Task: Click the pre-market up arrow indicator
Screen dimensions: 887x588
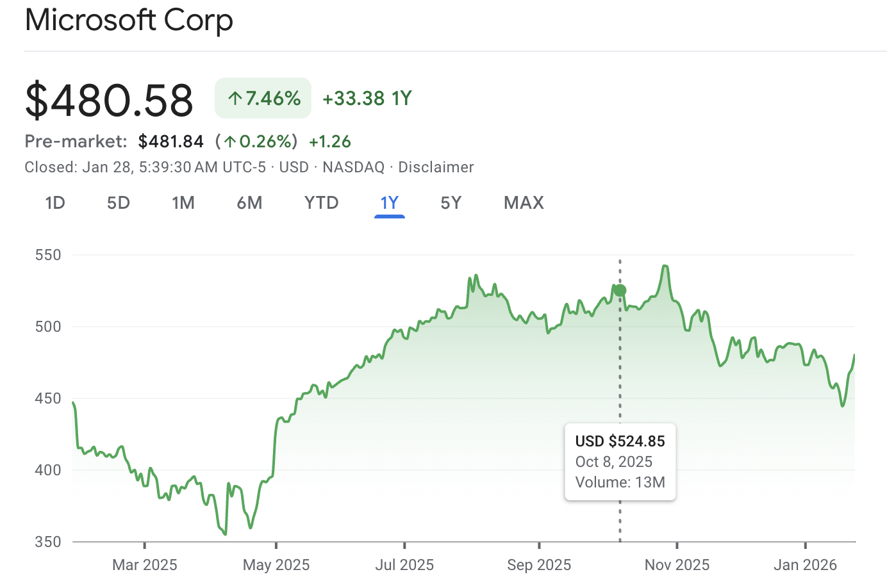Action: [x=231, y=142]
